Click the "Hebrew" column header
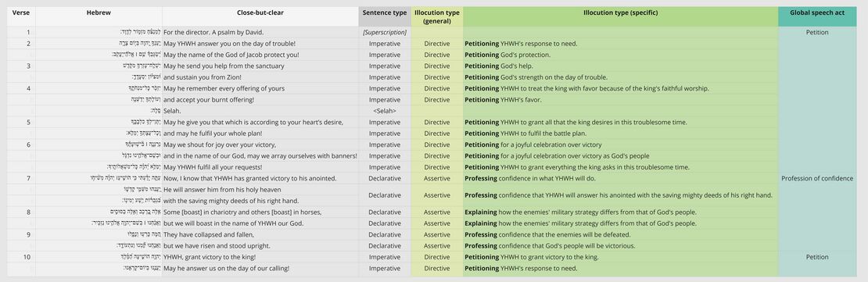The height and width of the screenshot is (282, 868). point(98,12)
